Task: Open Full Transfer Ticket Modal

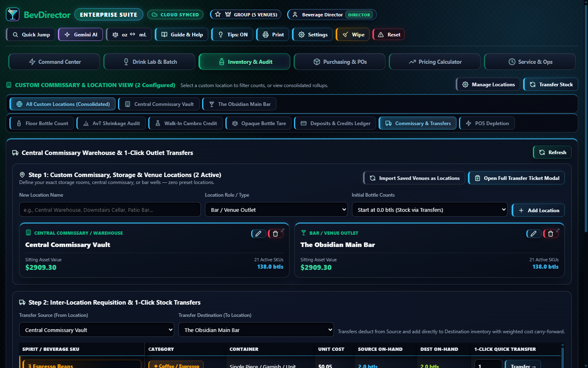Action: (517, 178)
